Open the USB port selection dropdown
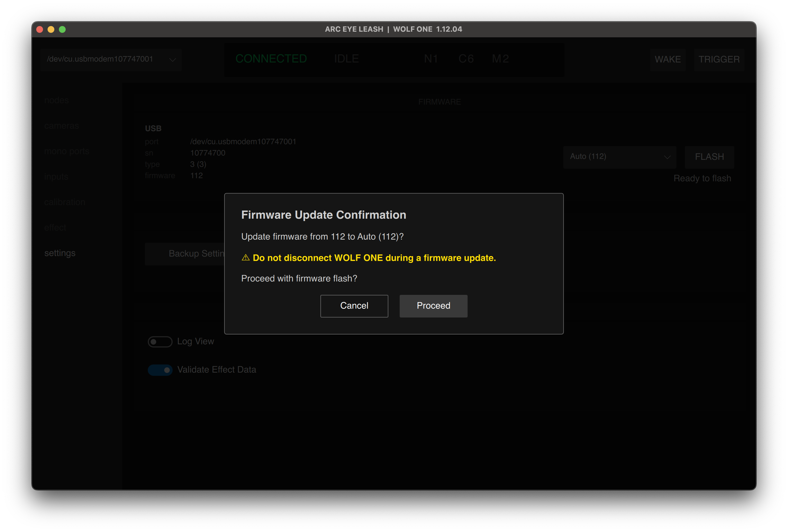Viewport: 788px width, 532px height. coord(111,59)
